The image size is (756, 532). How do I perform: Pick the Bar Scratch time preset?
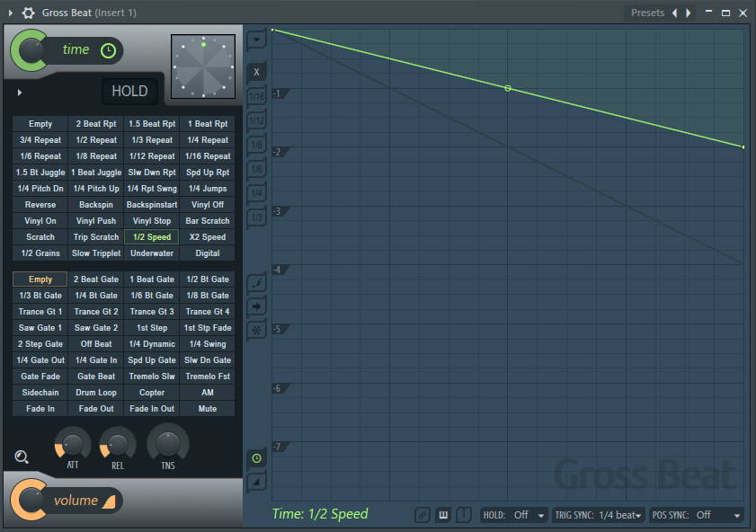[208, 221]
